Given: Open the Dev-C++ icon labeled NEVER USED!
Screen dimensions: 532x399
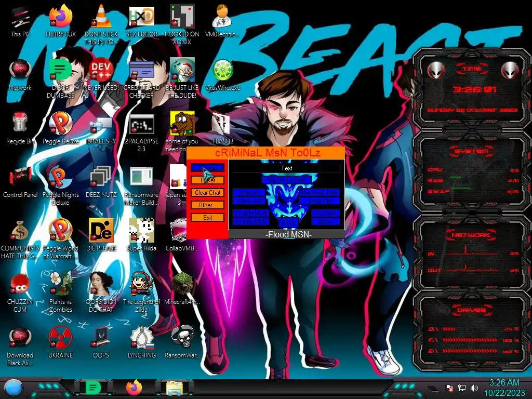Looking at the screenshot, I should [x=101, y=75].
